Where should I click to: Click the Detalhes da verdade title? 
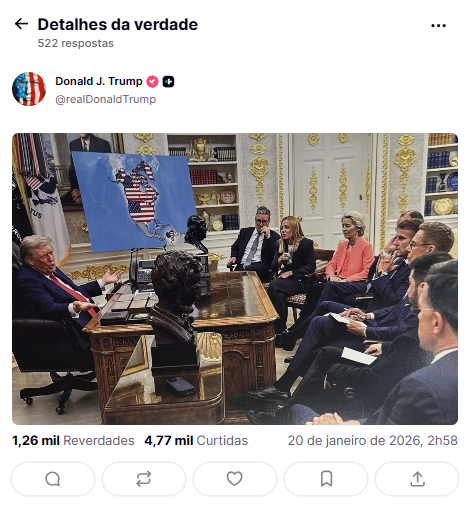click(118, 24)
